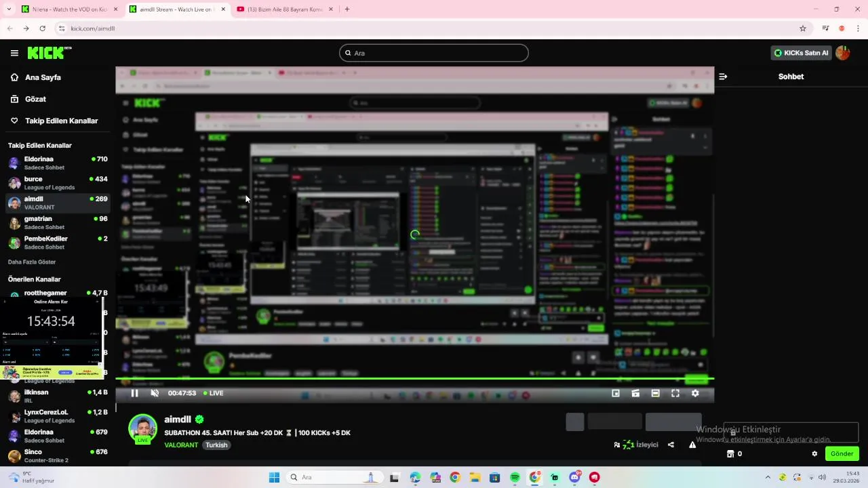868x488 pixels.
Task: Open Windows Start menu
Action: pyautogui.click(x=274, y=477)
